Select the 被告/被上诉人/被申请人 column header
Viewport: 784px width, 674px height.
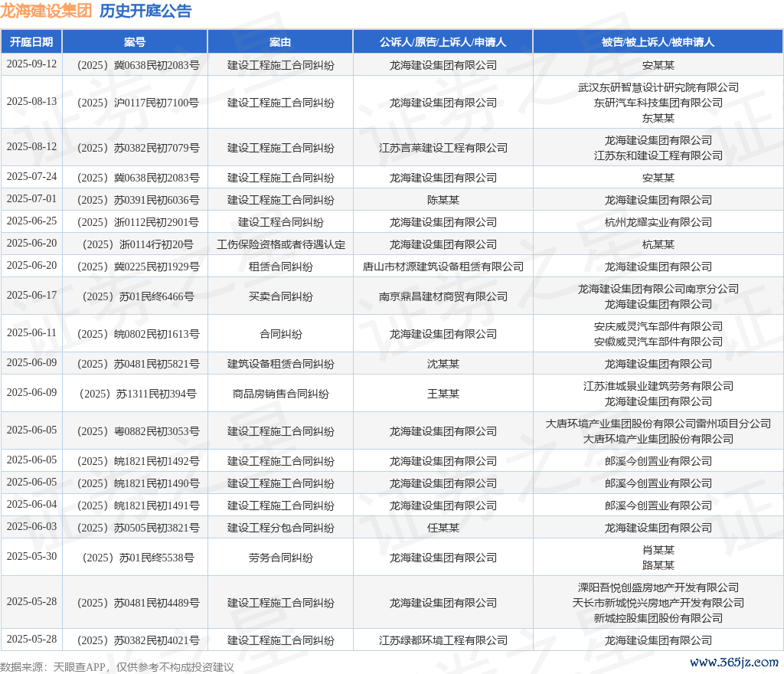click(658, 42)
